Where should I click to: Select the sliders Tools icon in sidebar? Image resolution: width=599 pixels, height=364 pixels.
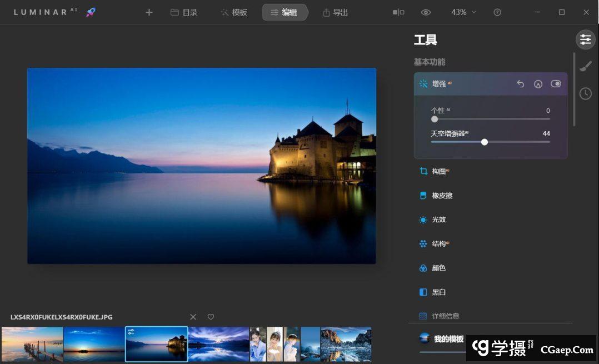[x=585, y=39]
